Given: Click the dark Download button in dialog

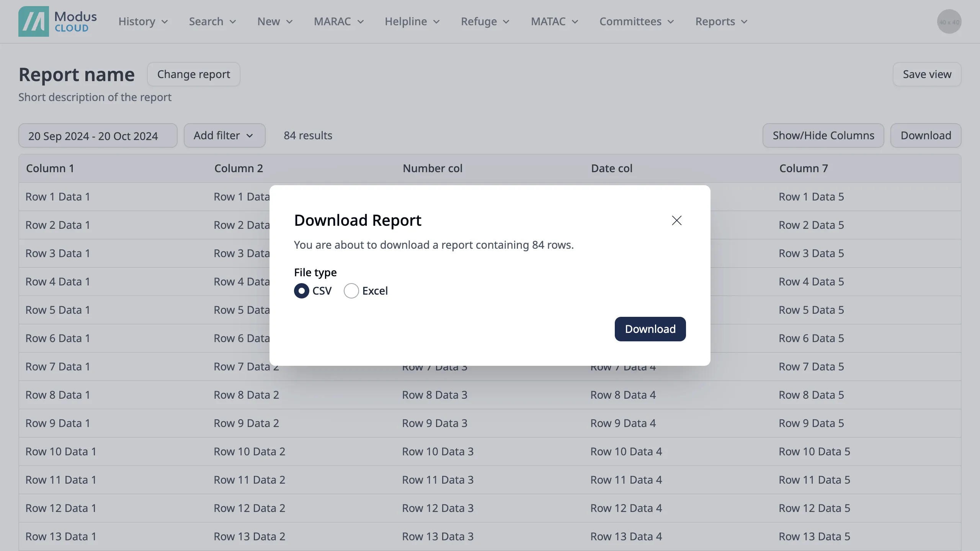Looking at the screenshot, I should (x=650, y=329).
